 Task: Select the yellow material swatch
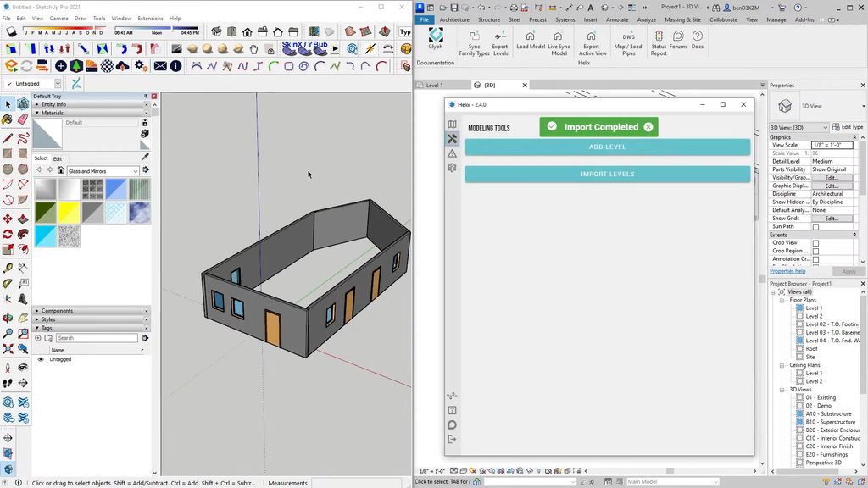point(69,213)
